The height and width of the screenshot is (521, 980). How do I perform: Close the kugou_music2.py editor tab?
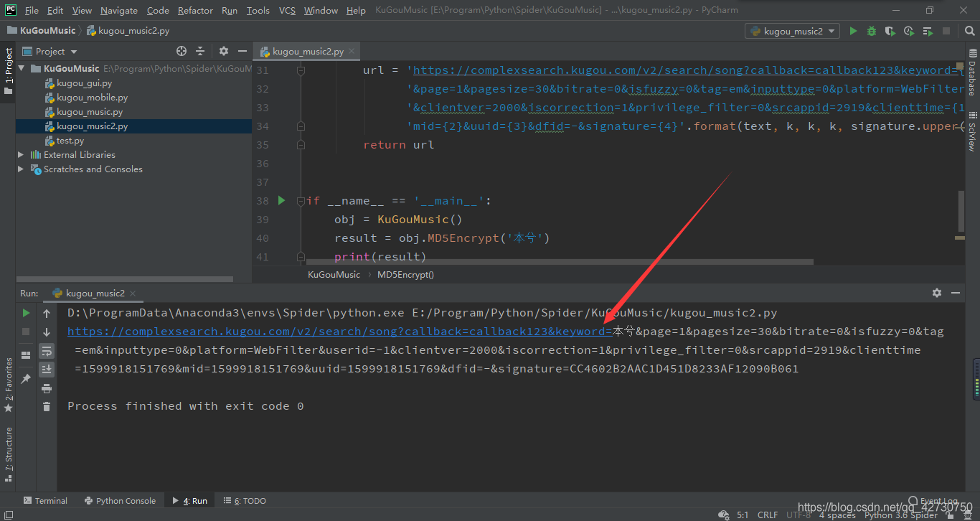coord(352,51)
